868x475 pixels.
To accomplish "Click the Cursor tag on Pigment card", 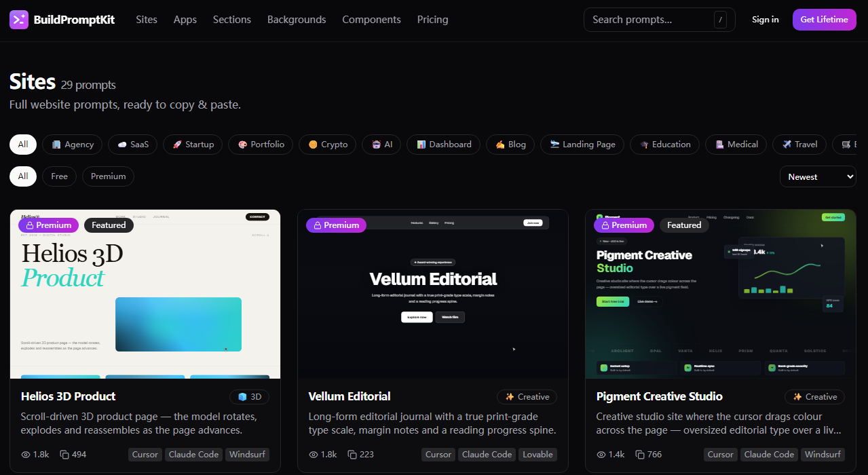I will (721, 455).
